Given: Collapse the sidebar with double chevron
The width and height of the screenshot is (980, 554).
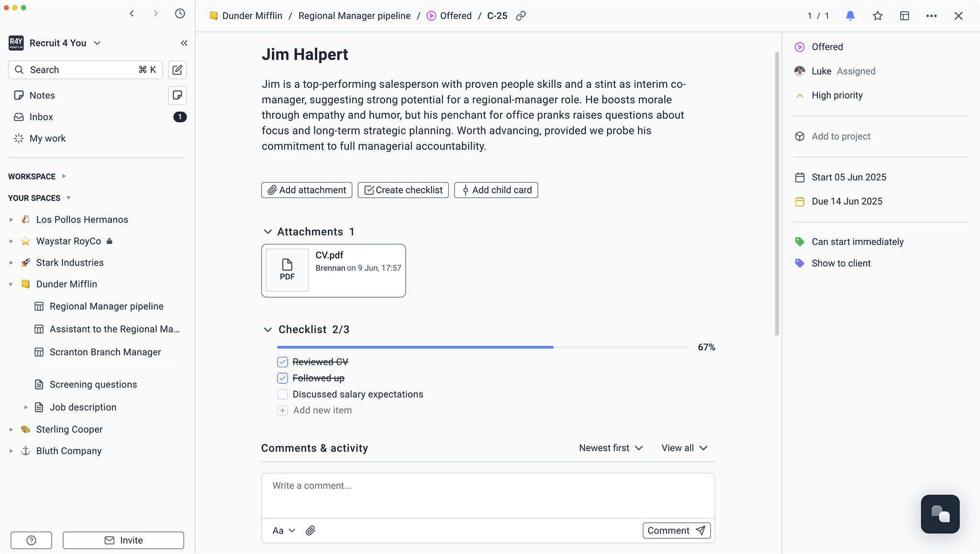Looking at the screenshot, I should pos(184,43).
